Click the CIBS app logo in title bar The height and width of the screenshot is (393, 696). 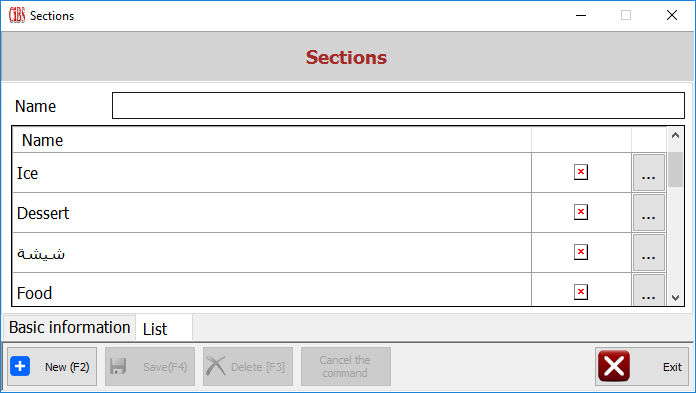click(x=17, y=15)
